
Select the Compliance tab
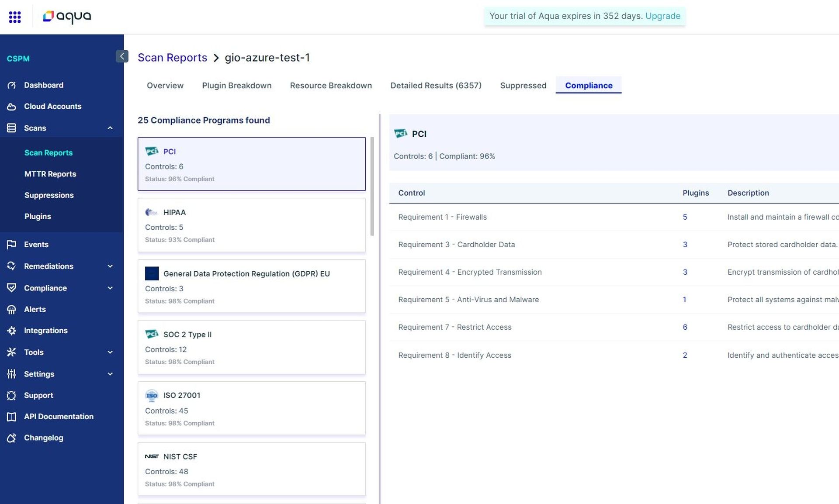coord(589,86)
